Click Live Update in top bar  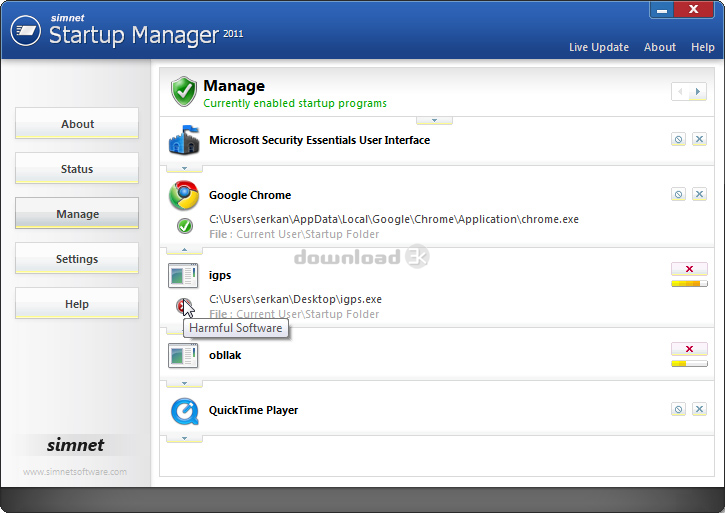(599, 47)
